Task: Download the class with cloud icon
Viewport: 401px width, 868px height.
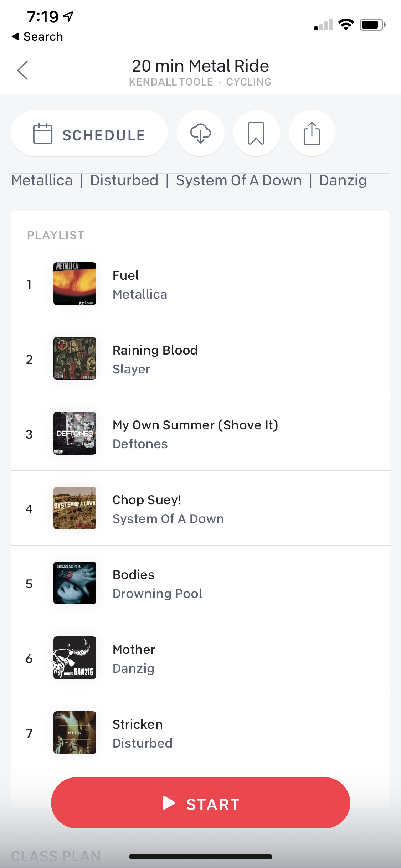Action: [x=200, y=133]
